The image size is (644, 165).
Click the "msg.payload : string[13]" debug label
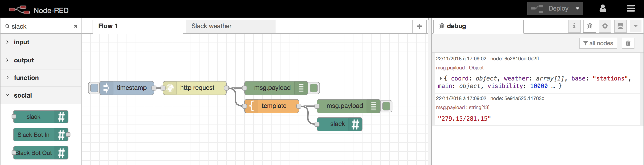463,107
